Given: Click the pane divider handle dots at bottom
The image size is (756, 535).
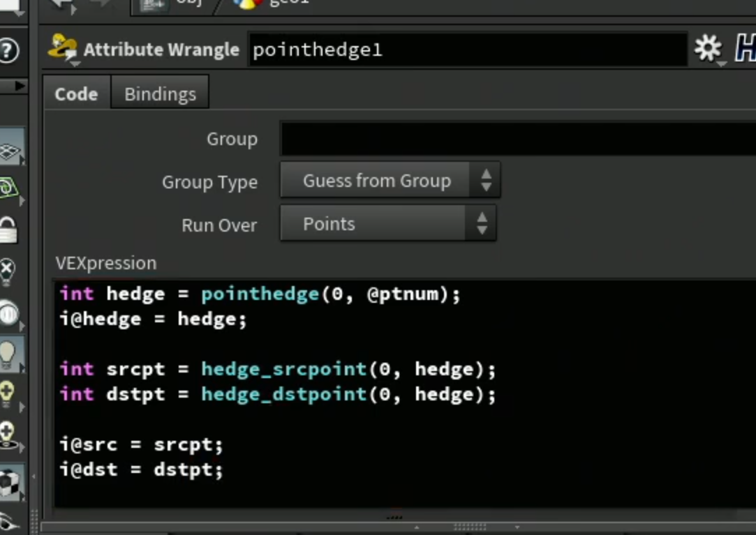Looking at the screenshot, I should (x=470, y=527).
